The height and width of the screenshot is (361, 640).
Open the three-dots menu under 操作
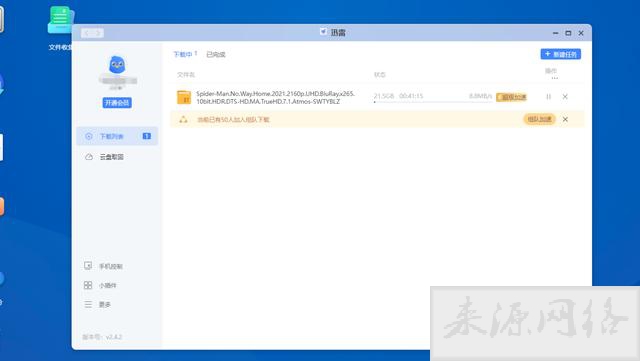[554, 78]
